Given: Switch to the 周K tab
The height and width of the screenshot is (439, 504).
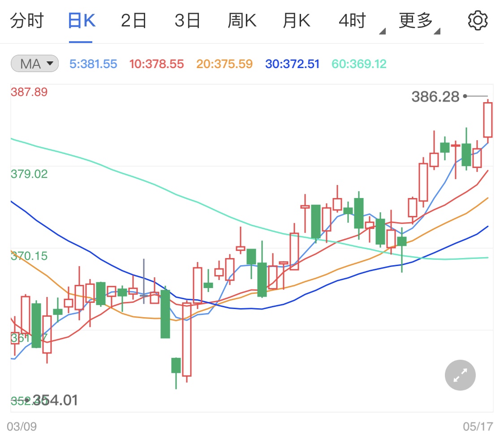Looking at the screenshot, I should point(241,20).
